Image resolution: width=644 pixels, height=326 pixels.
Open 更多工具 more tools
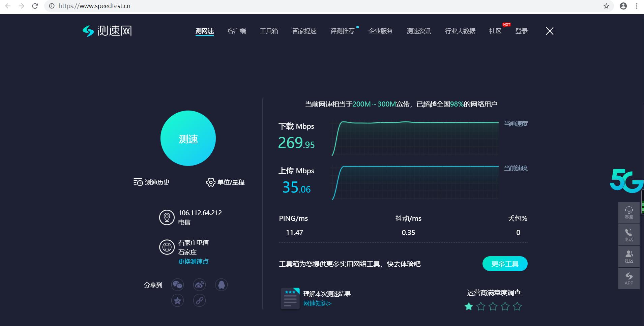(x=505, y=264)
